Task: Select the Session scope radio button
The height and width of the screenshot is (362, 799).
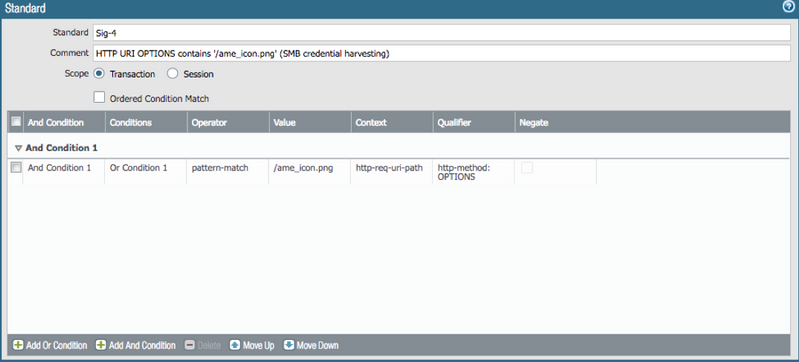Action: 173,73
